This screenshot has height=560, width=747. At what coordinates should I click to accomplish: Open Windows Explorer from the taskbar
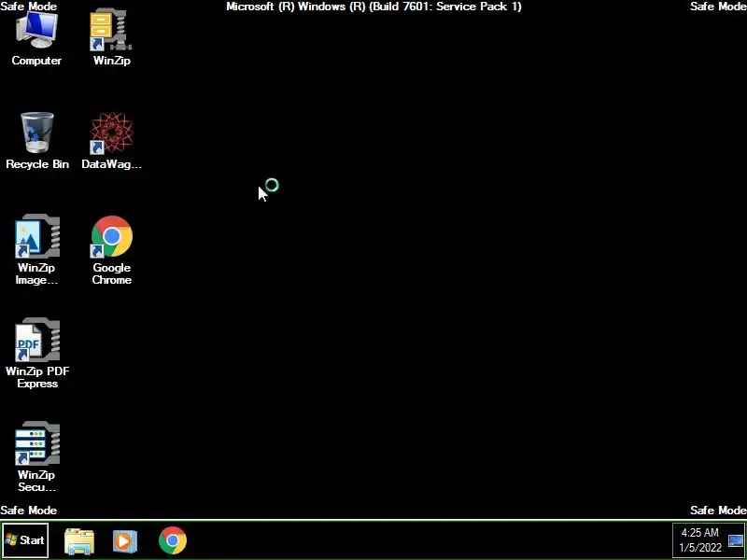tap(79, 541)
